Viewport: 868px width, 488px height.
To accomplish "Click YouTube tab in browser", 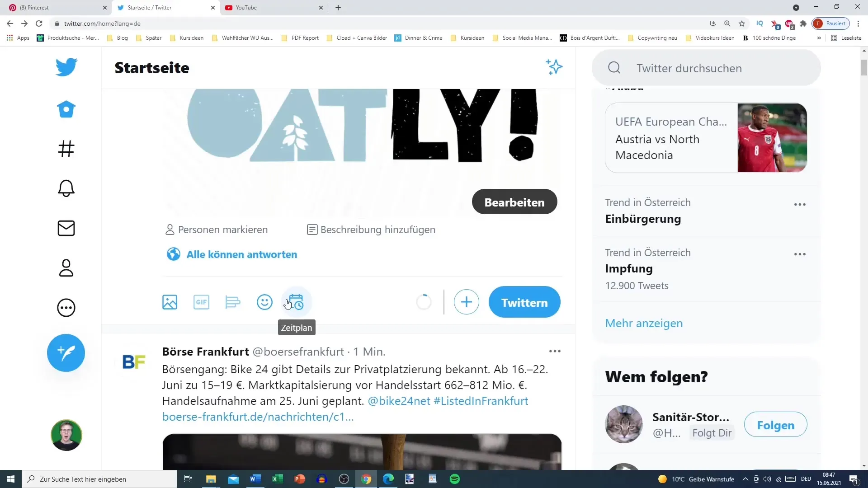I will tap(271, 7).
